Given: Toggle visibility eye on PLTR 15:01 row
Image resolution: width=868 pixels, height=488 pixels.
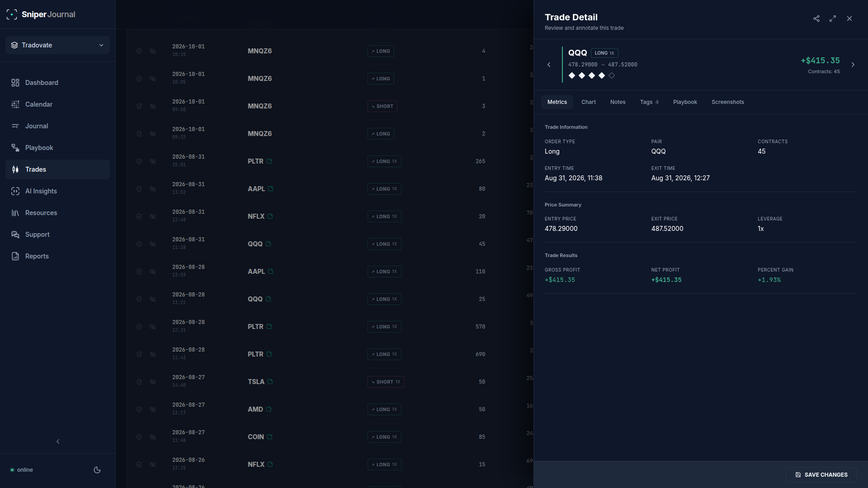Looking at the screenshot, I should (153, 161).
